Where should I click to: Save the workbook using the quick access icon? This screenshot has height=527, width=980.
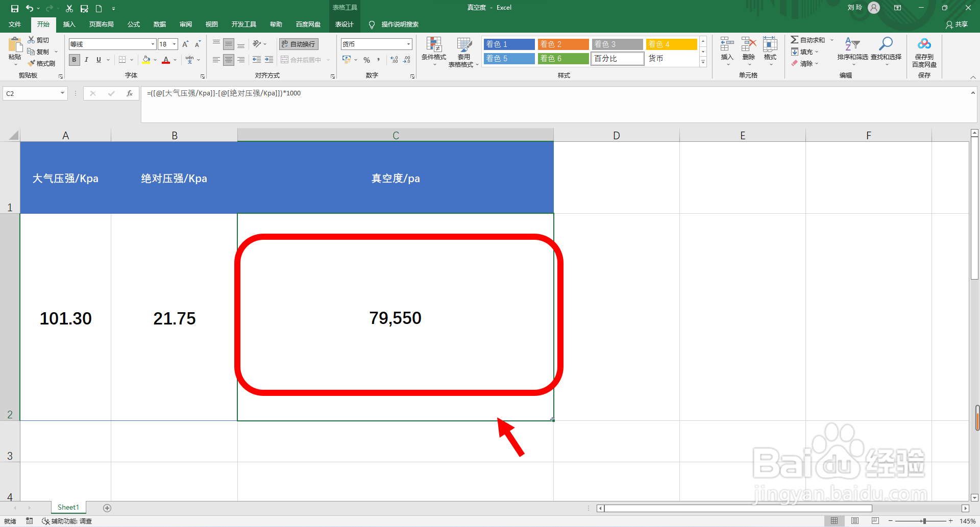coord(14,8)
